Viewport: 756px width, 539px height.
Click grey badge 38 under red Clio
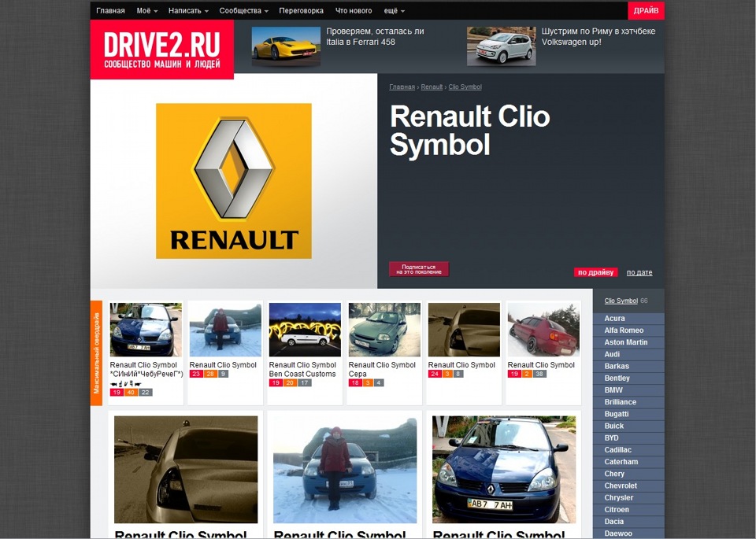539,374
